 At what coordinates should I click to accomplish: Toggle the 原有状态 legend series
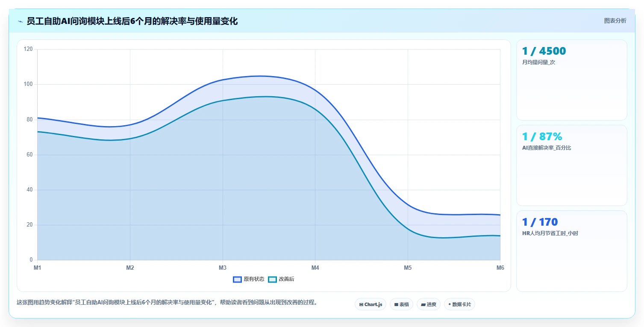tap(248, 279)
